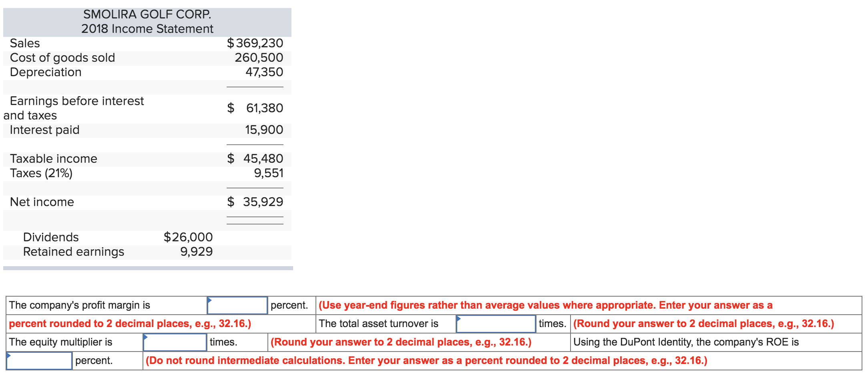Select the Interest paid value 15,900
Screen dimensions: 868x376
tap(264, 130)
